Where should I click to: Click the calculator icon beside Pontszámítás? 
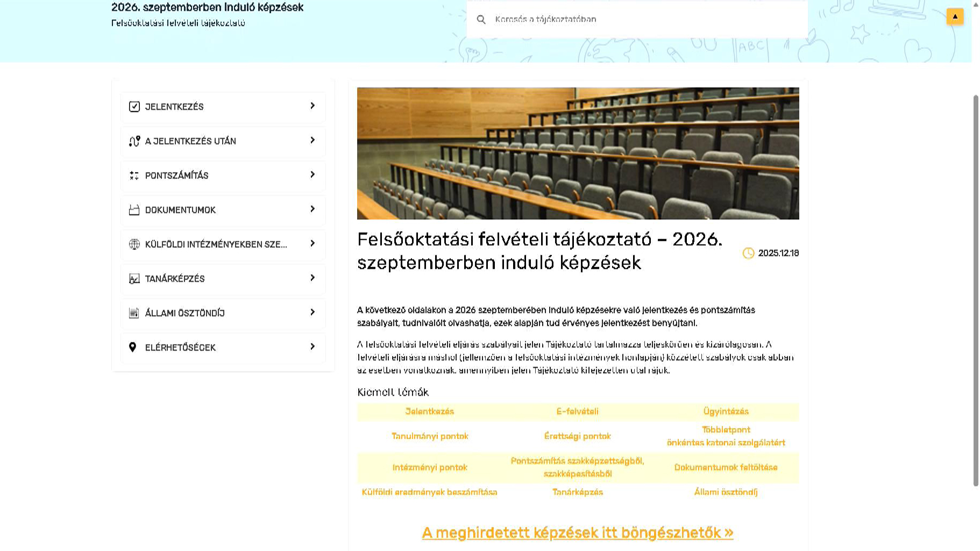pos(134,175)
